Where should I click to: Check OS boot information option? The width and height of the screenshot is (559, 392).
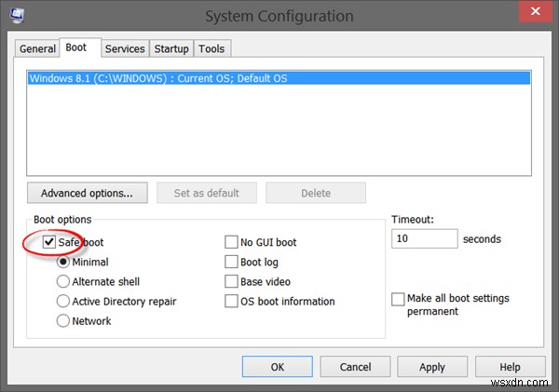[232, 301]
